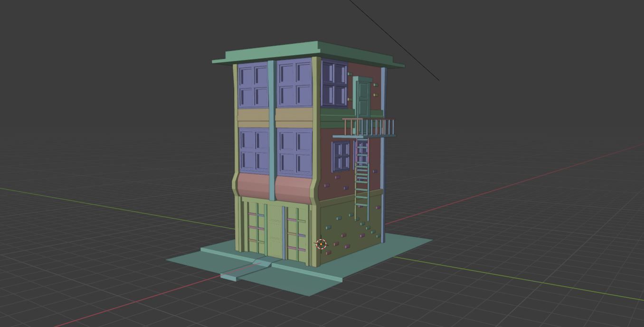Click the 3D cursor at the building's base corner

pyautogui.click(x=321, y=244)
